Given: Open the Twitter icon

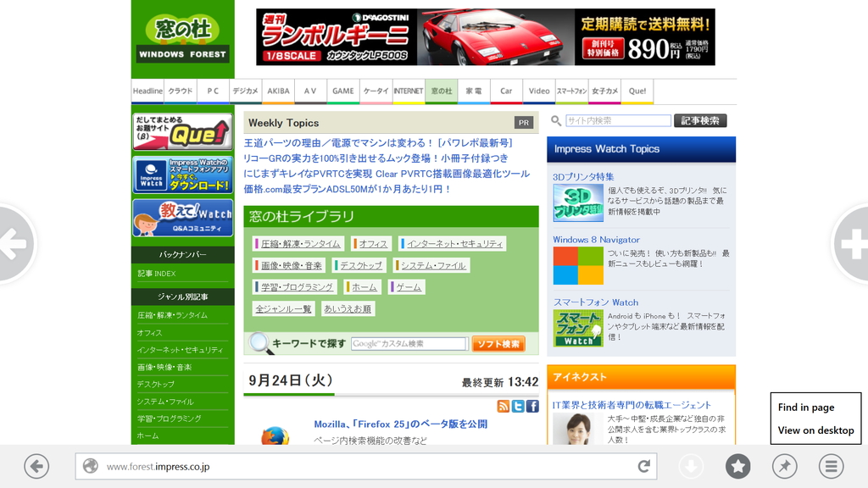Looking at the screenshot, I should point(518,406).
